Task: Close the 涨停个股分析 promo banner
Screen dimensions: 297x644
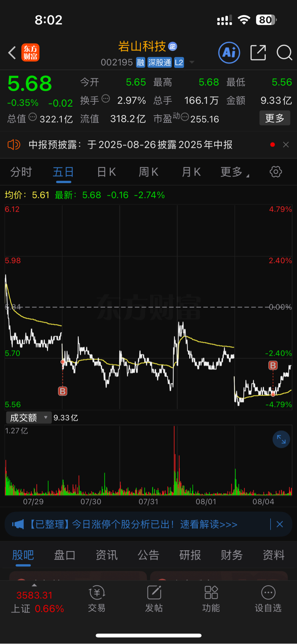Action: (x=280, y=524)
